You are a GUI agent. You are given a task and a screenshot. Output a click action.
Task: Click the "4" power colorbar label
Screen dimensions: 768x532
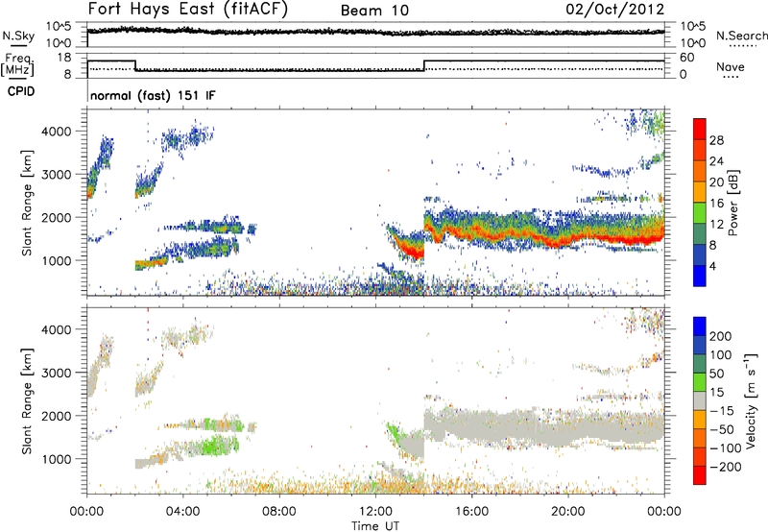[x=712, y=266]
